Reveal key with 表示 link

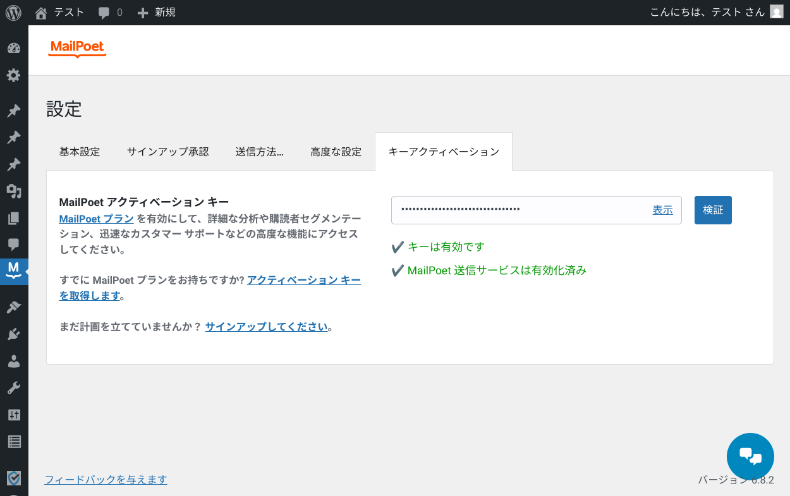click(663, 210)
